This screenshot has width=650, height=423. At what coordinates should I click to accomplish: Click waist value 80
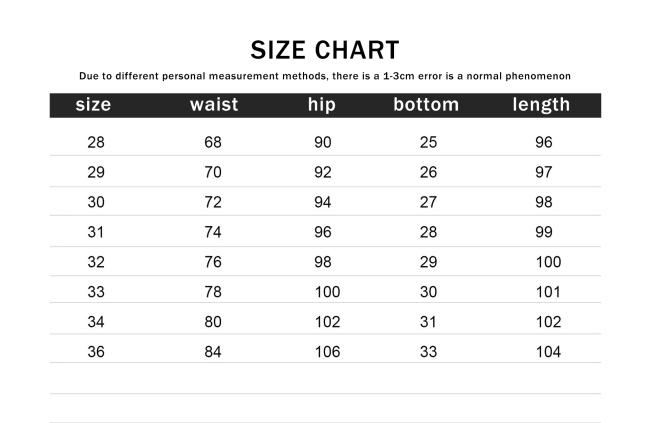[213, 321]
